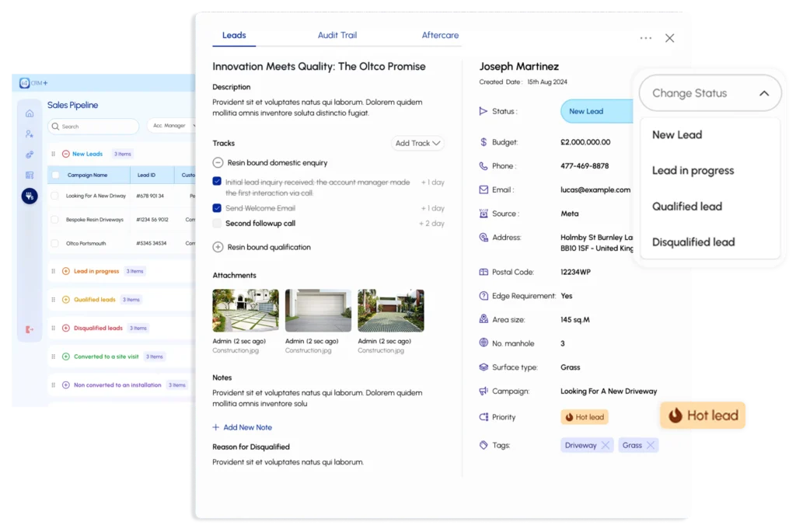
Task: Click the drag handle beside New Leads
Action: (x=54, y=154)
